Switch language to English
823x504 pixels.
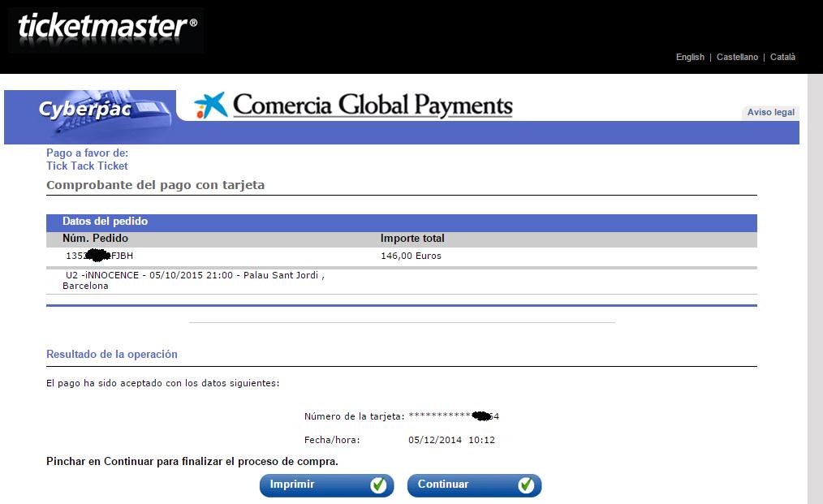tap(690, 57)
